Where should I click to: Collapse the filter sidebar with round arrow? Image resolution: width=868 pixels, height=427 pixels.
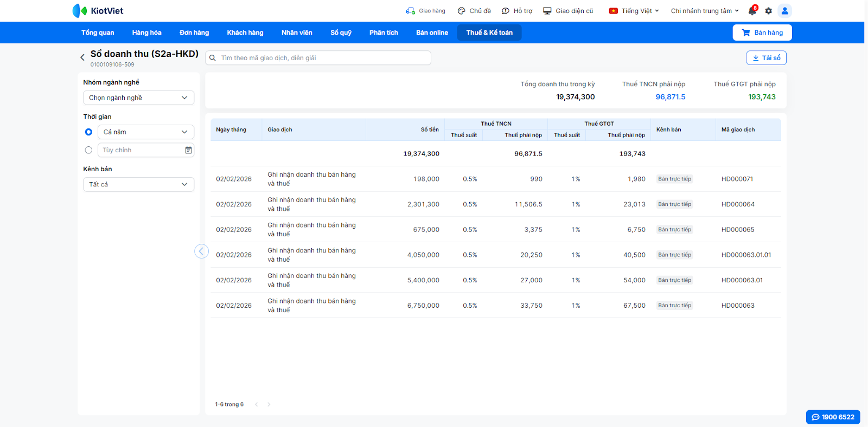pos(201,251)
